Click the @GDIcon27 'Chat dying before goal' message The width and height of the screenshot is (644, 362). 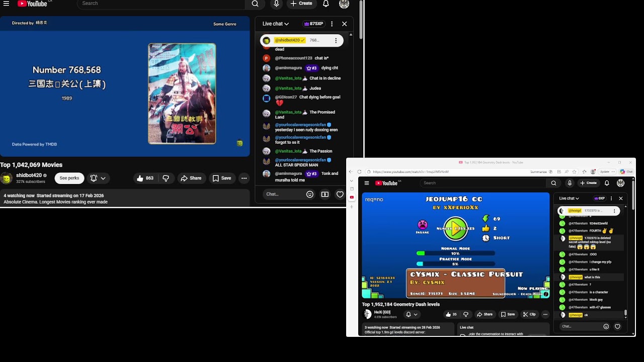pyautogui.click(x=302, y=100)
